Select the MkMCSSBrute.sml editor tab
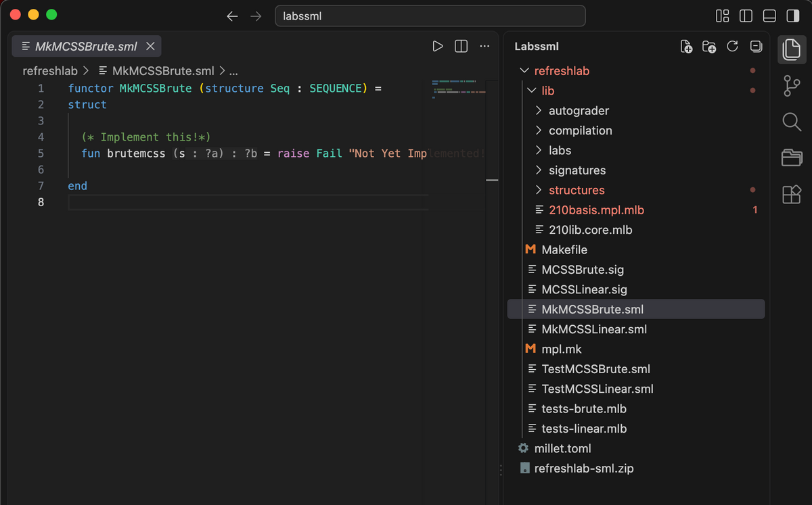Image resolution: width=812 pixels, height=505 pixels. [x=87, y=47]
